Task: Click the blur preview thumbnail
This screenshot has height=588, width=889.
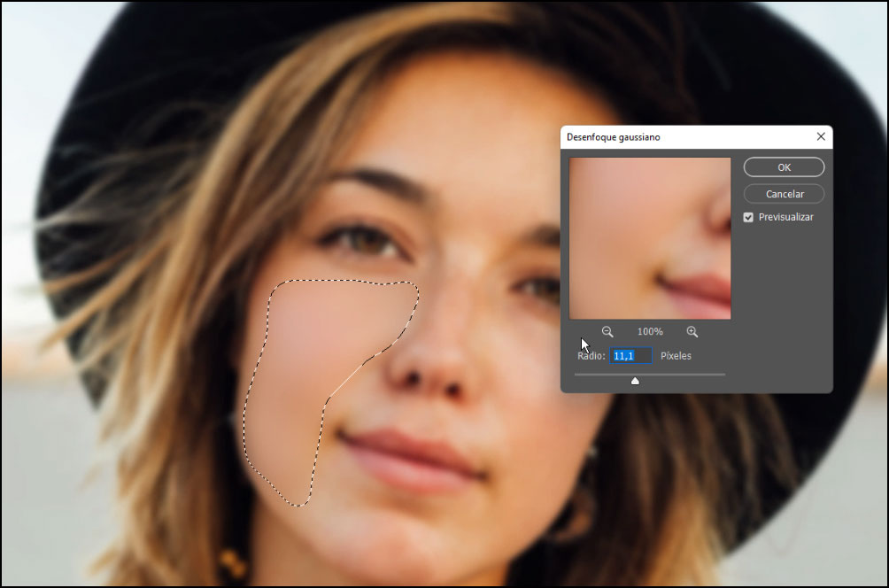Action: click(x=650, y=238)
